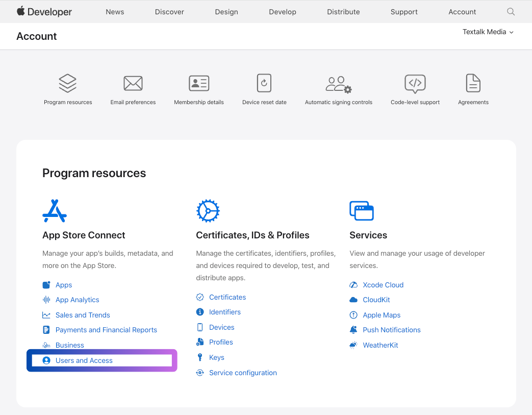Open the Users and Access link
The width and height of the screenshot is (532, 415).
(84, 360)
